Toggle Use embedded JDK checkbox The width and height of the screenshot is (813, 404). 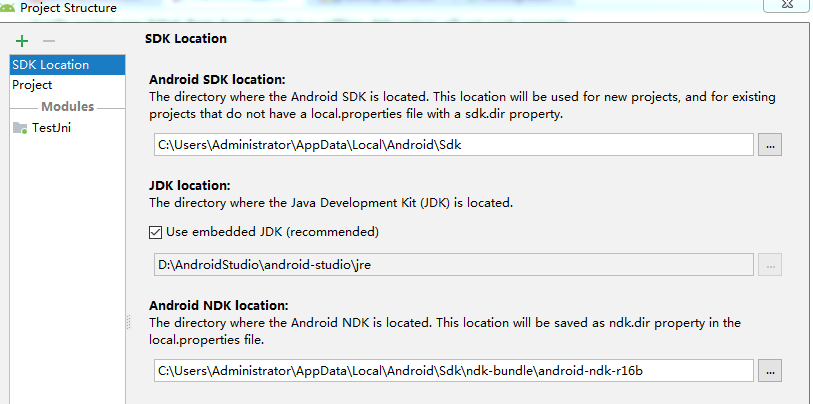click(156, 232)
